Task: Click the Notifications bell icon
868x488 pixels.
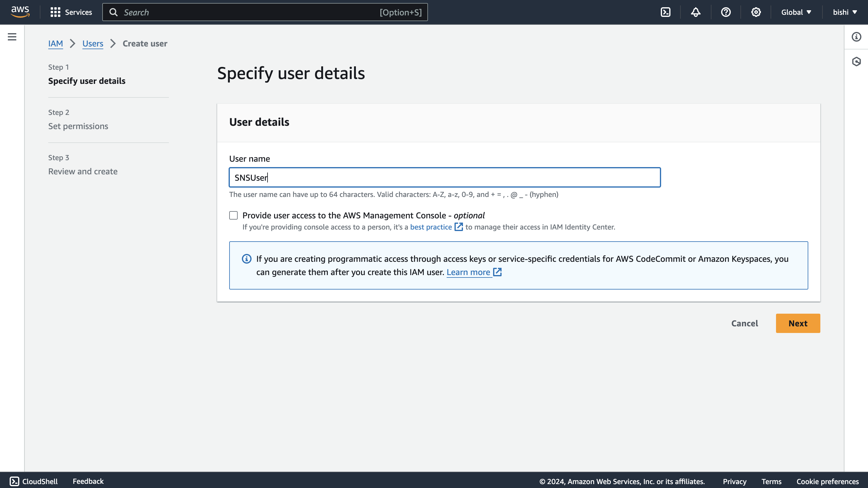Action: click(696, 12)
